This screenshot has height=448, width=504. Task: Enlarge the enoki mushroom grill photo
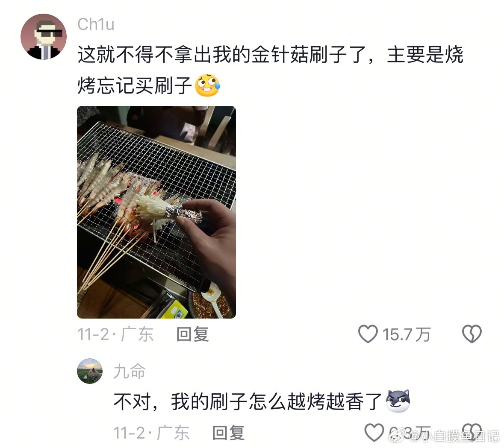tap(156, 212)
